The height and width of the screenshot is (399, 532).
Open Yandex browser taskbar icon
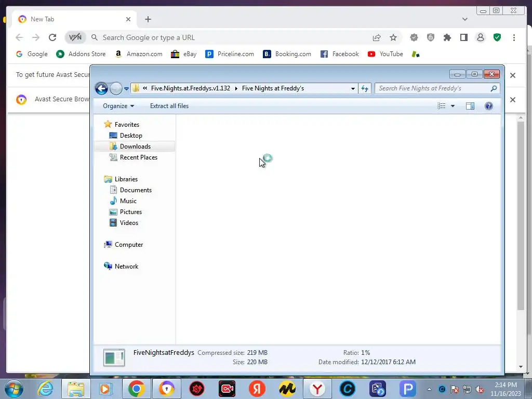pos(317,389)
